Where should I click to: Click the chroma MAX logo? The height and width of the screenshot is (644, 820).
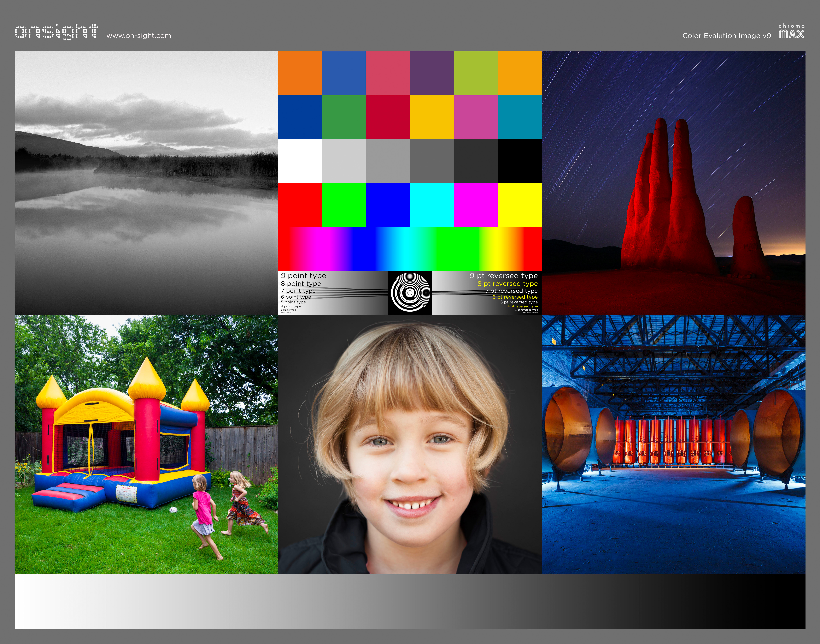coord(791,31)
